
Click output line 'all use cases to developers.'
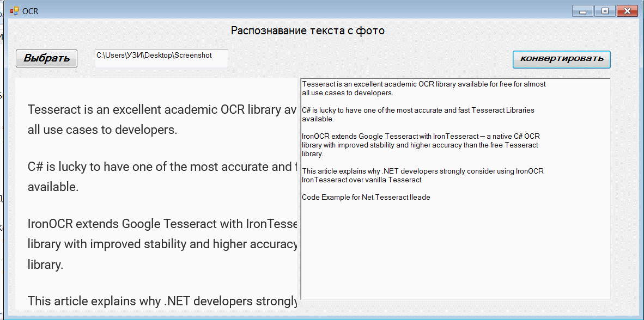click(x=348, y=93)
